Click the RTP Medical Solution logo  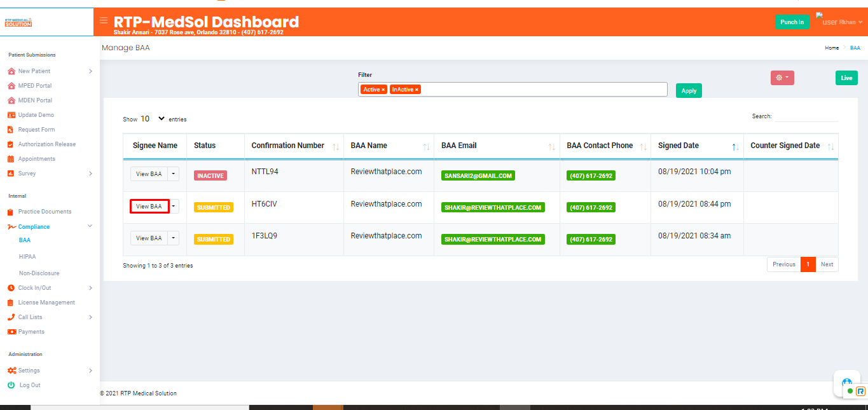click(x=18, y=22)
